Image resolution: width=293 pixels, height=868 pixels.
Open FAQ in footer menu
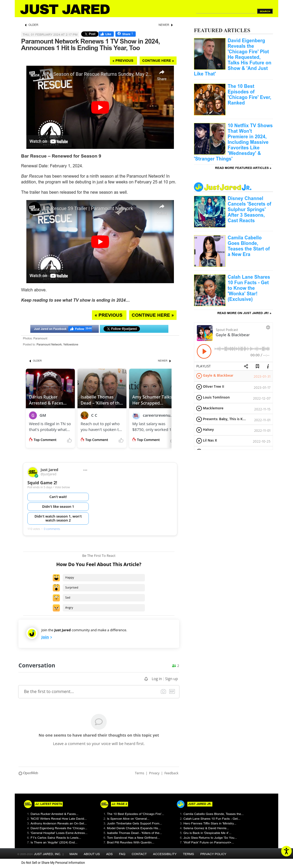pyautogui.click(x=122, y=854)
